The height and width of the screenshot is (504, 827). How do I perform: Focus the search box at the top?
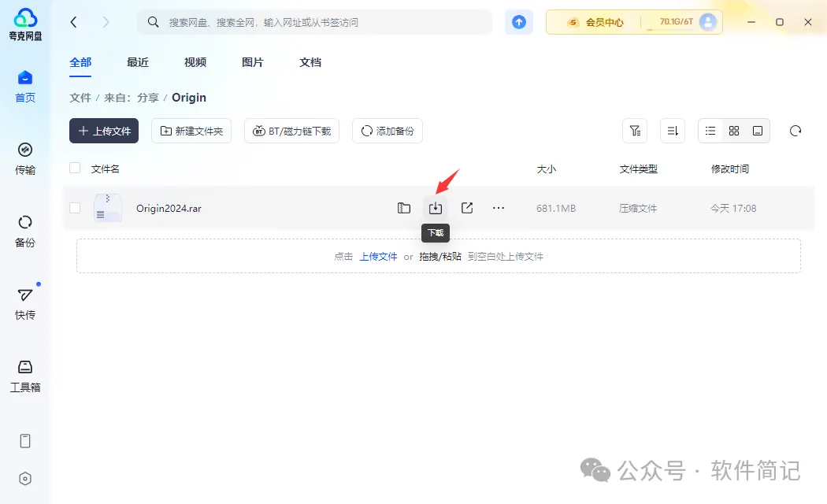coord(315,22)
